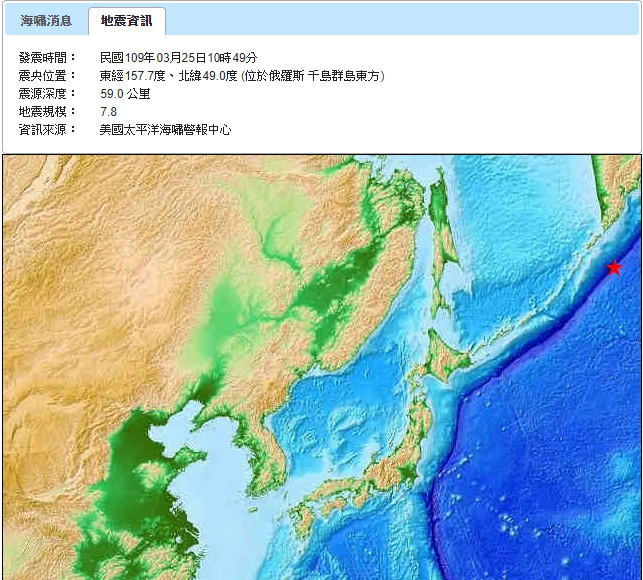Click the 地震規模 label
The width and height of the screenshot is (643, 580).
[47, 112]
